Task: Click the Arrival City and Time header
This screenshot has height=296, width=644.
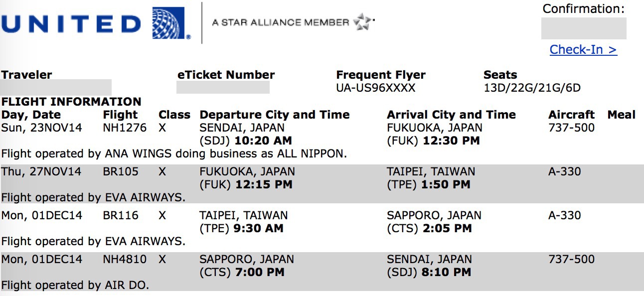Action: click(x=451, y=115)
